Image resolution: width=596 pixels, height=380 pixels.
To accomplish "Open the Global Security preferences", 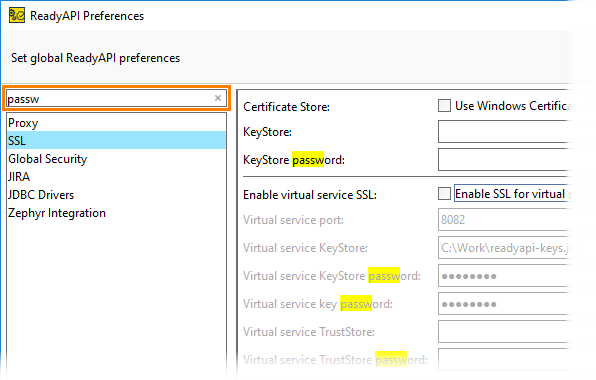I will 116,159.
